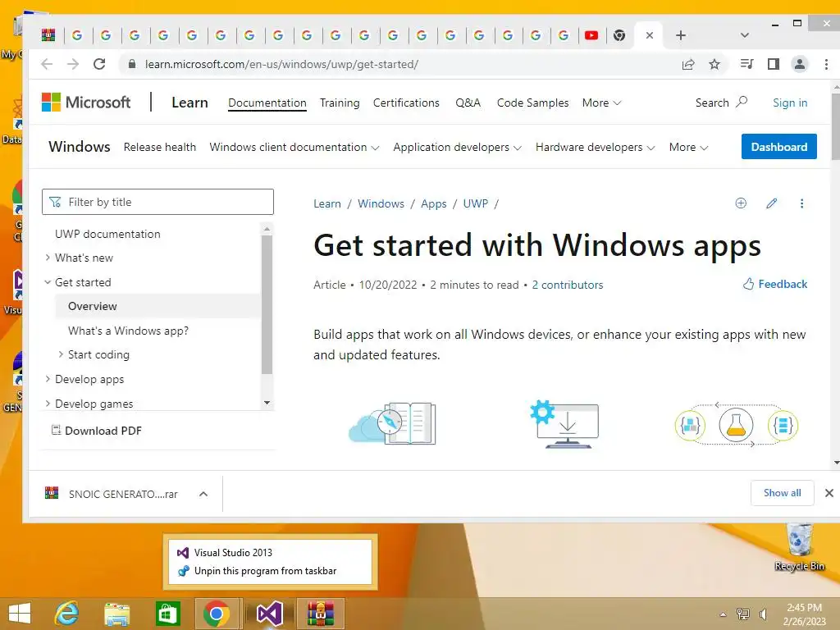Switch to the YouTube tab
This screenshot has width=840, height=630.
click(591, 35)
